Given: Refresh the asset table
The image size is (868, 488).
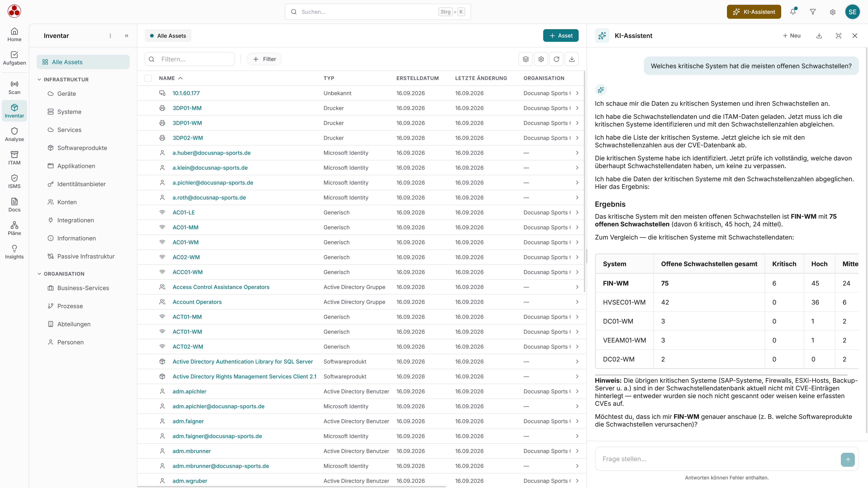Looking at the screenshot, I should click(x=556, y=59).
